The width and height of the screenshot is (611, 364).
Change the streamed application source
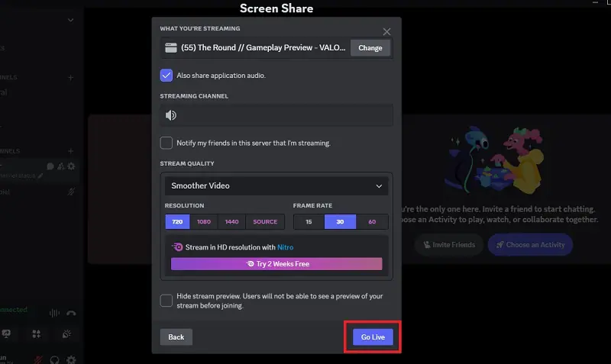click(x=370, y=48)
